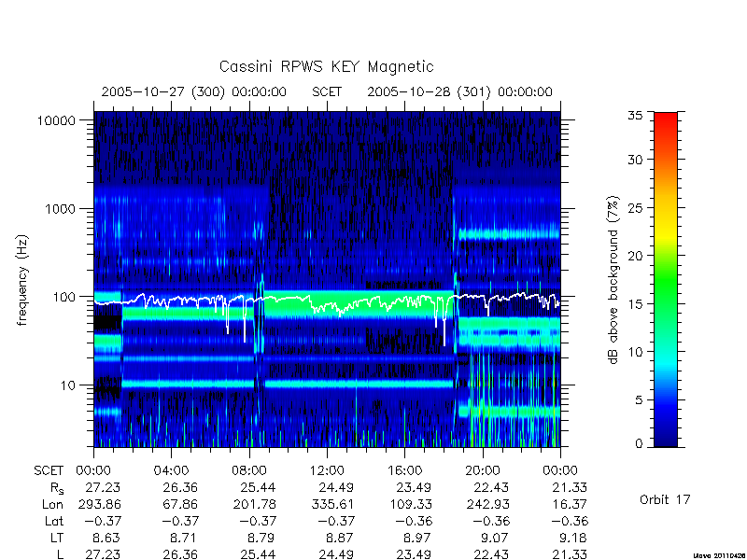Click the plot title "Cassini RPWS KEY Magnetic"
Screen dimensions: 747x560
326,66
